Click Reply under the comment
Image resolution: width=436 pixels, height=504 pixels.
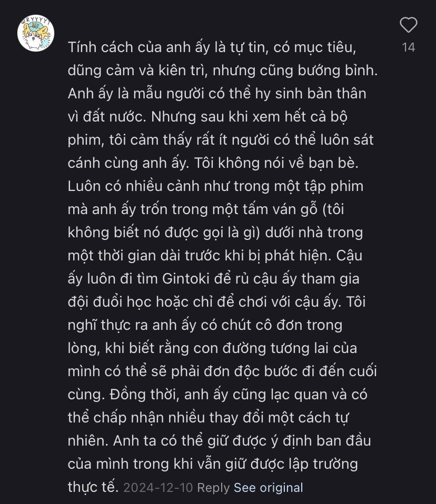pos(213,487)
